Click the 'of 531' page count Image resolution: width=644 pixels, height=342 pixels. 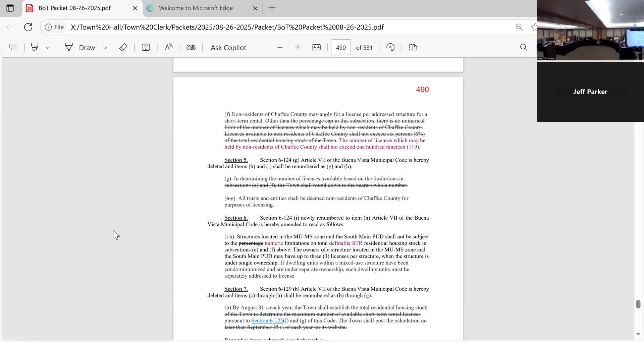click(x=364, y=48)
